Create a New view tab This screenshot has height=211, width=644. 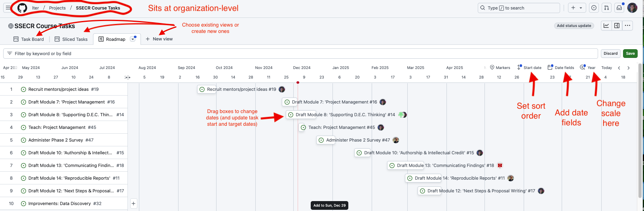(x=159, y=39)
